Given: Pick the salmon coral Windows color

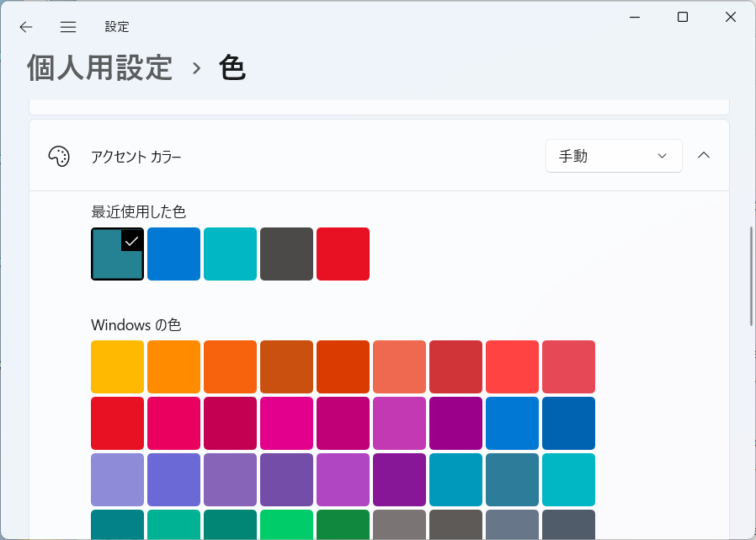Looking at the screenshot, I should (399, 366).
